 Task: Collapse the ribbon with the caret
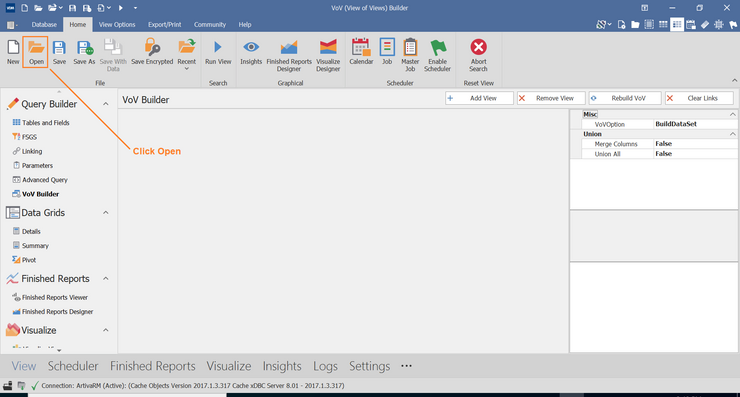(x=734, y=81)
